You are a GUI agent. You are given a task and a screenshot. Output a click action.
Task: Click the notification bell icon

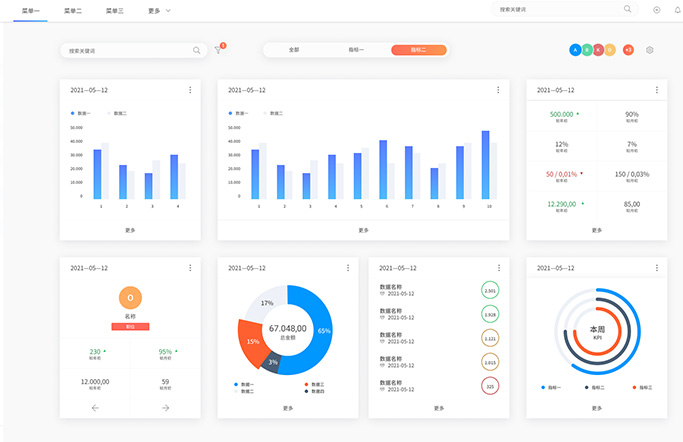tap(677, 9)
